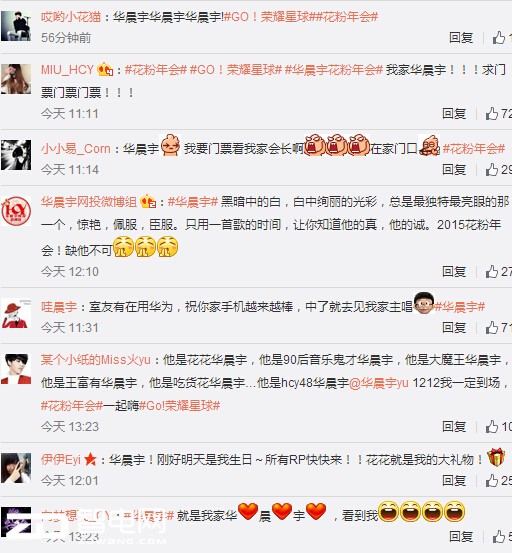Click the red star badge next to 伊伊Eyi

pyautogui.click(x=90, y=459)
